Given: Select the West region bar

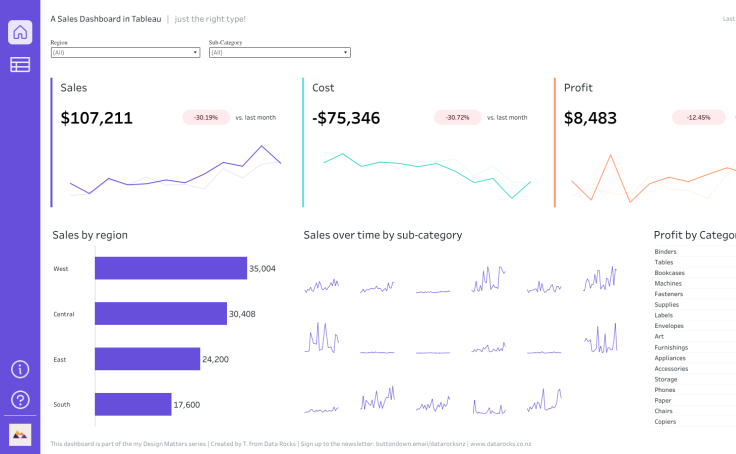Looking at the screenshot, I should point(170,268).
